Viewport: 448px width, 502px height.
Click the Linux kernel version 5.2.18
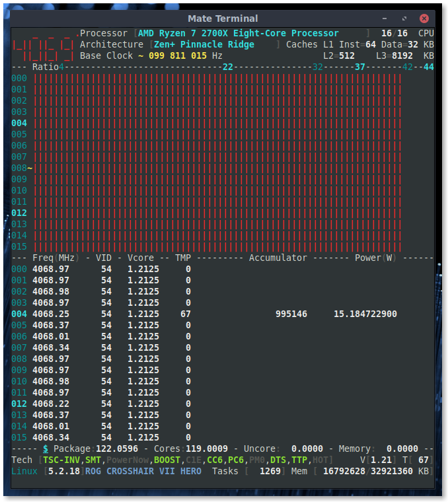click(64, 471)
